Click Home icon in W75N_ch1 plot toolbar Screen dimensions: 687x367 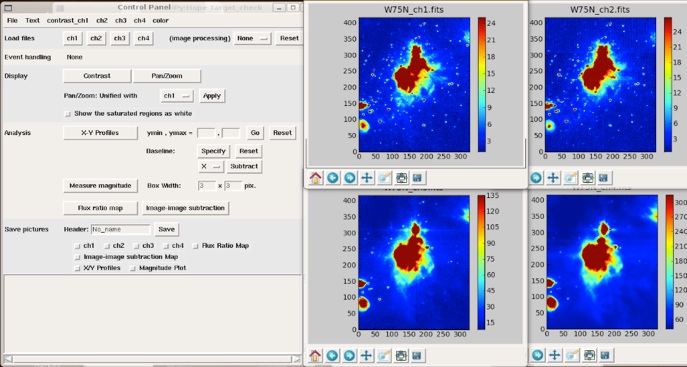click(315, 178)
